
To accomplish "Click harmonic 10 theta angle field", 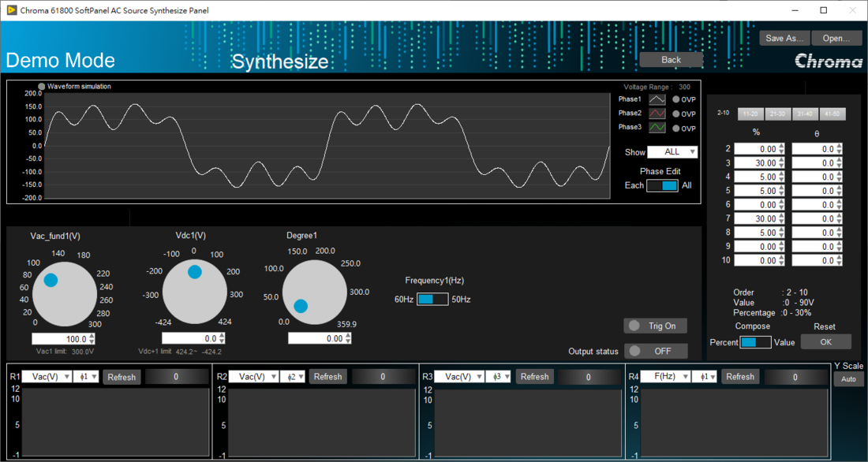I will click(814, 261).
